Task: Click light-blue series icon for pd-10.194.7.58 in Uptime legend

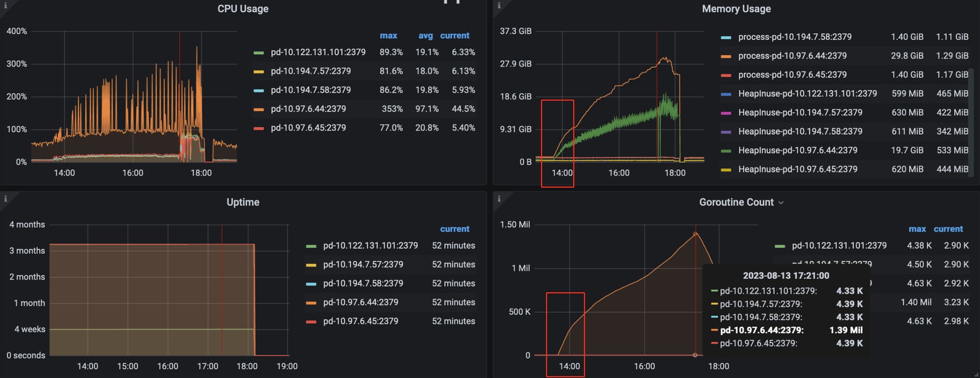Action: click(x=311, y=284)
